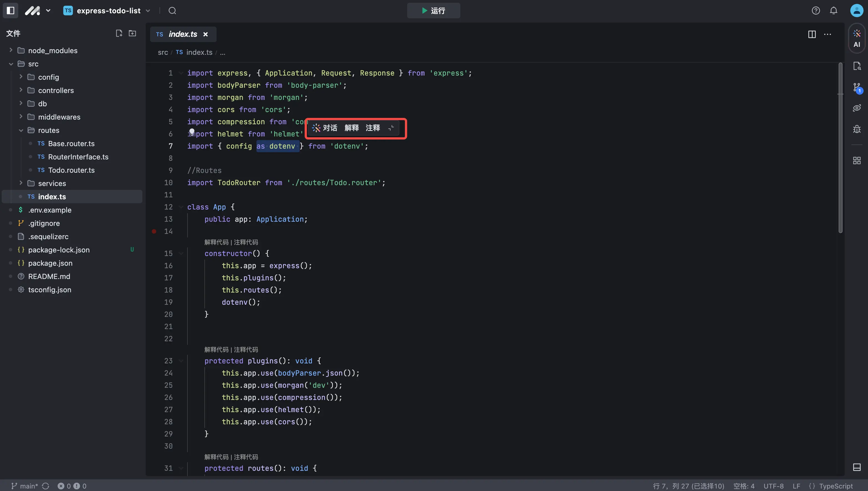Collapse the AI popup toolbar icon
The height and width of the screenshot is (491, 868).
pos(391,128)
